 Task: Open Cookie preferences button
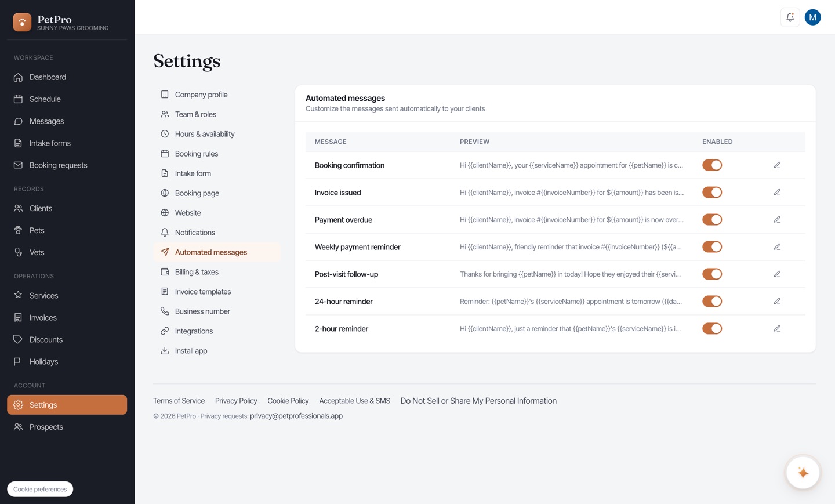click(x=40, y=489)
